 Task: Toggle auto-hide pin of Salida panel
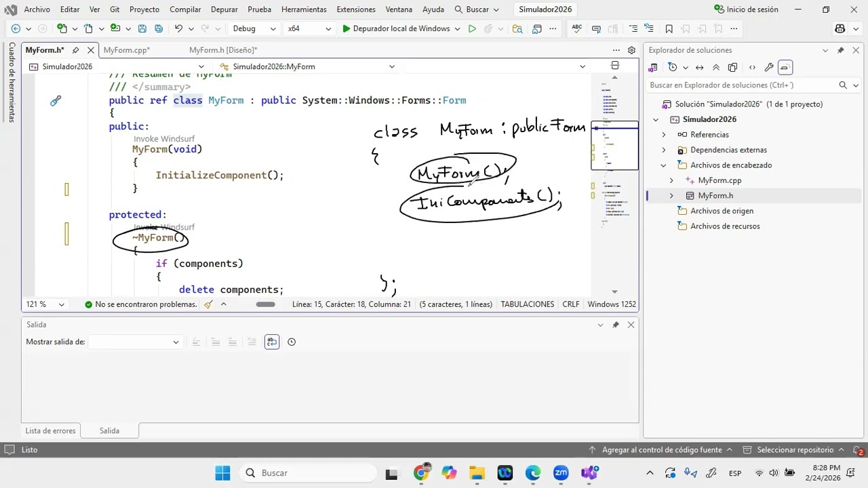616,325
